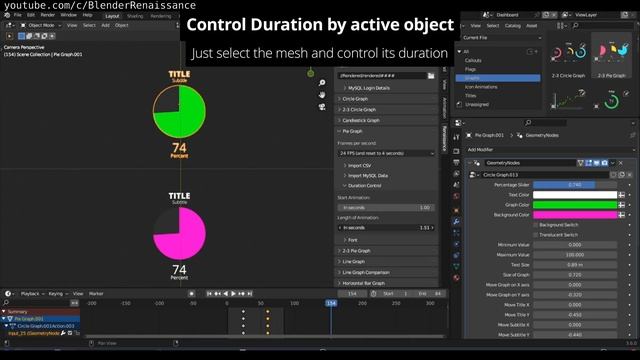Image resolution: width=640 pixels, height=360 pixels.
Task: Open the frames per second dropdown
Action: click(386, 153)
